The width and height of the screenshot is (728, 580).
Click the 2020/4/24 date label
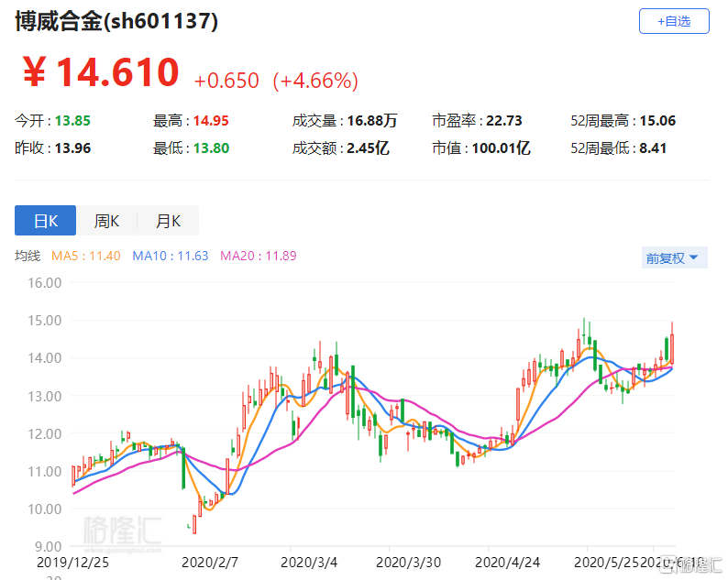click(x=507, y=563)
